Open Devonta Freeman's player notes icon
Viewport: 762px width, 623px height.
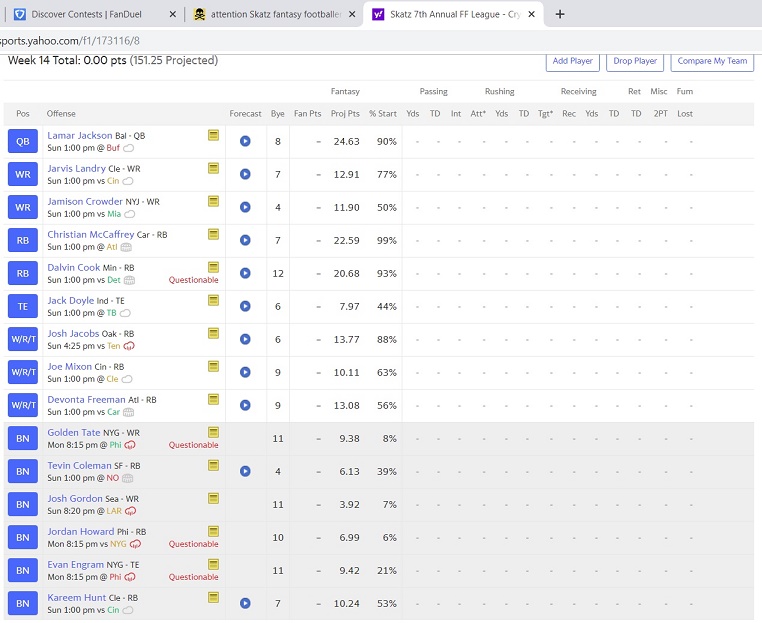(x=213, y=399)
